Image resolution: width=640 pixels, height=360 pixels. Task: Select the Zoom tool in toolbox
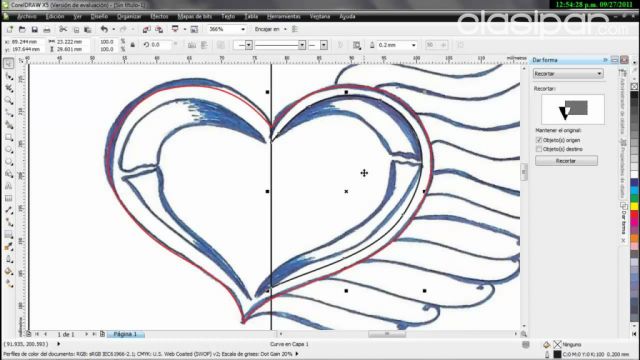pos(9,100)
